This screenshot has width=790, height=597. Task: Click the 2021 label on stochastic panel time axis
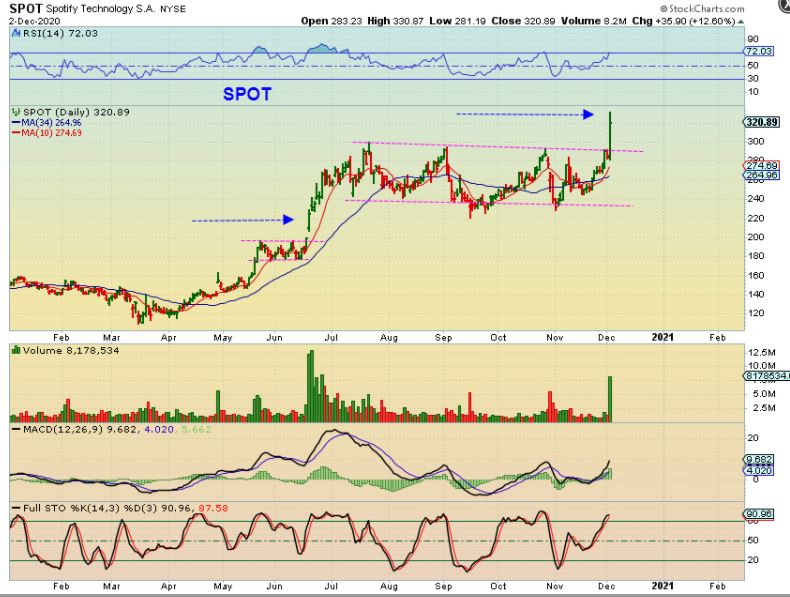click(663, 585)
